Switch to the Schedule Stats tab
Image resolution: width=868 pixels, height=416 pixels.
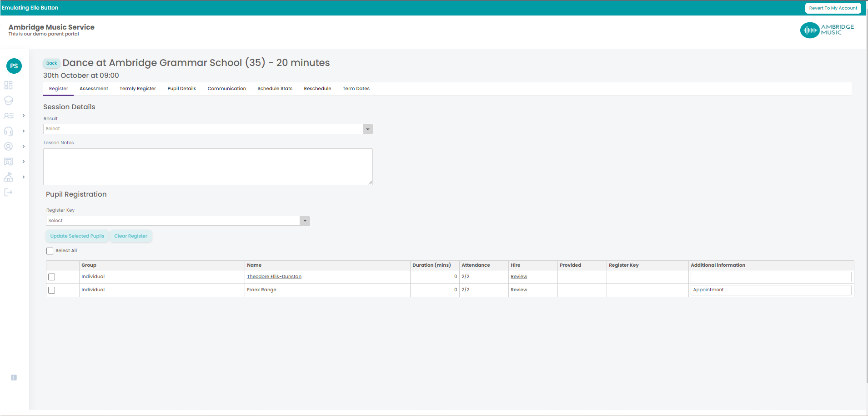(275, 89)
